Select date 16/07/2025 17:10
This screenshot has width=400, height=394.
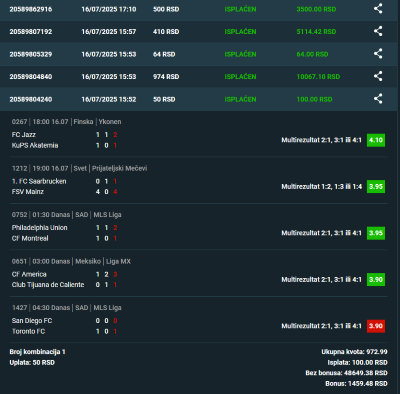pos(109,9)
